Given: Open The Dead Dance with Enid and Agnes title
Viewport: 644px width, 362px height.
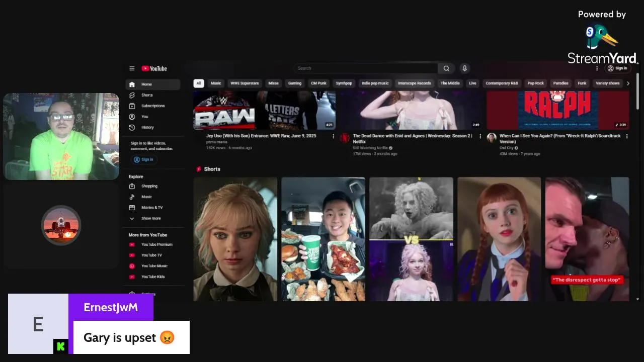Looking at the screenshot, I should tap(413, 139).
